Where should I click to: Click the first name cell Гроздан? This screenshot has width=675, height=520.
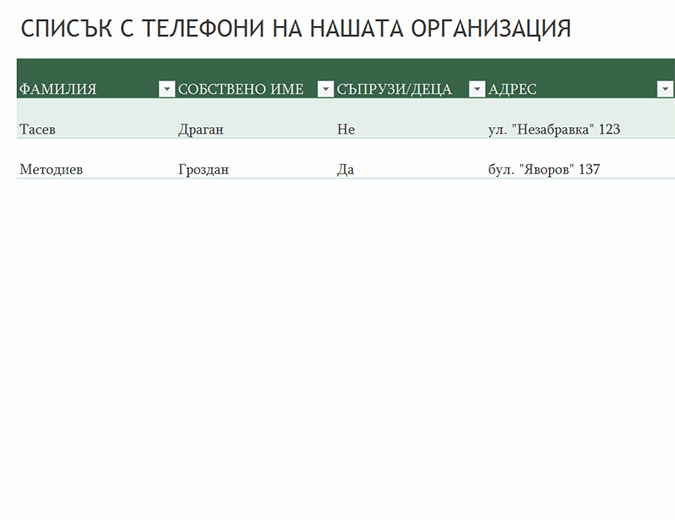203,169
